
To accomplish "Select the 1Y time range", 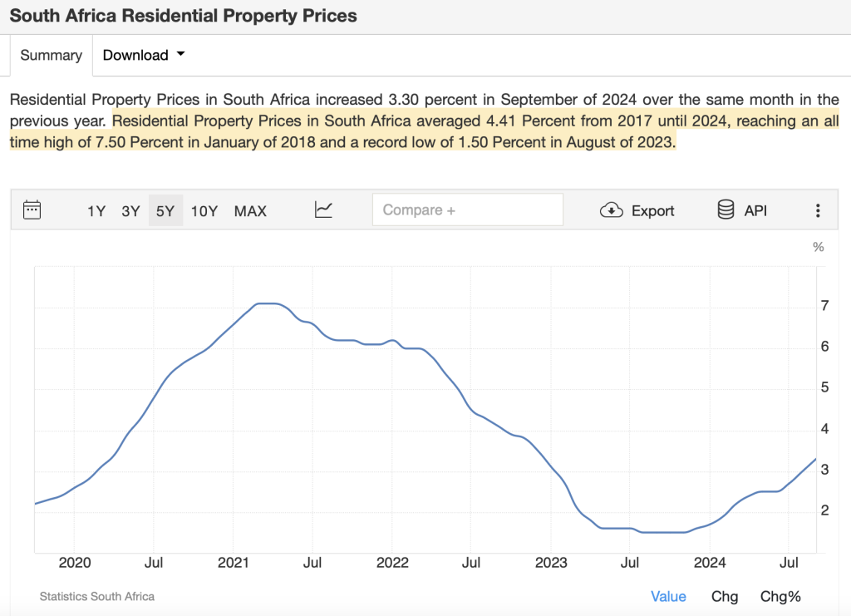I will coord(96,211).
